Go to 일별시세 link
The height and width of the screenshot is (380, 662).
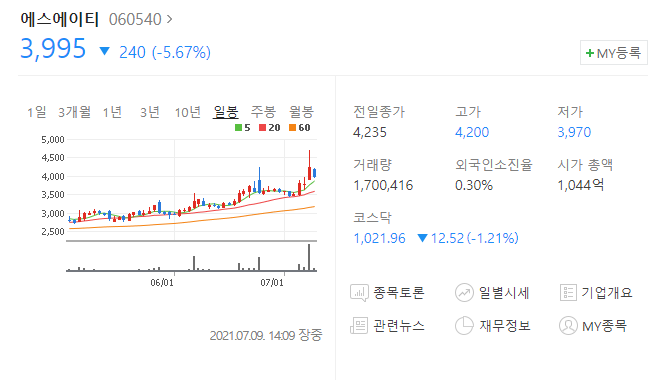tap(504, 293)
